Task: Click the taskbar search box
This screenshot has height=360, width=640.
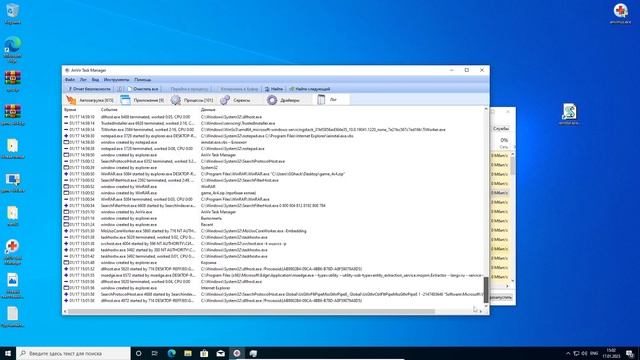Action: pyautogui.click(x=73, y=353)
